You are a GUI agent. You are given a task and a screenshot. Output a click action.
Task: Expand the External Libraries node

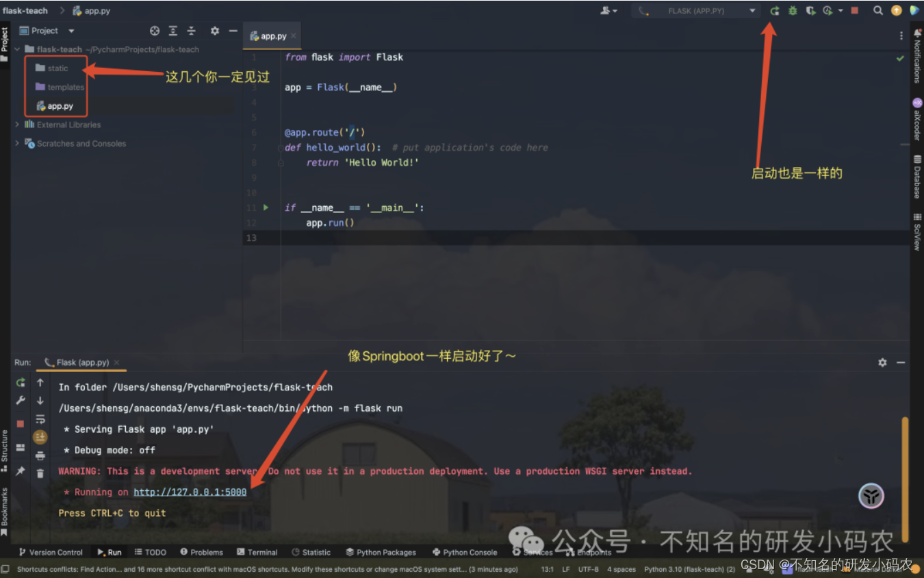(x=16, y=125)
